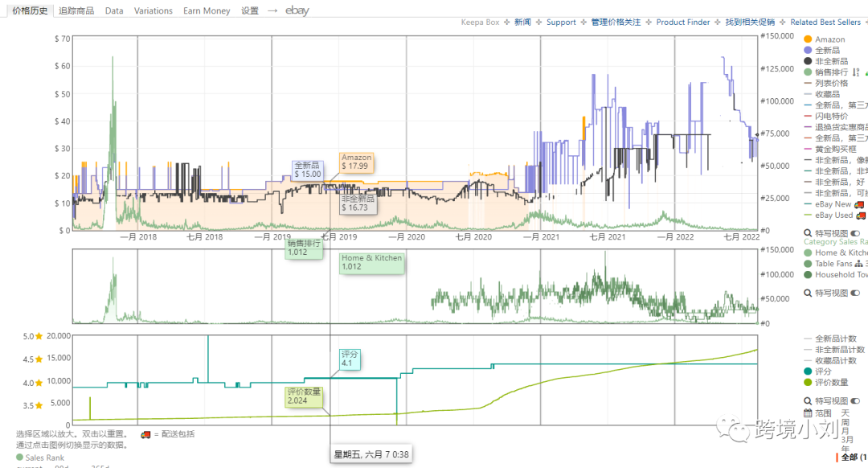Click the hierarchy icon beside Table Fans

click(x=858, y=264)
